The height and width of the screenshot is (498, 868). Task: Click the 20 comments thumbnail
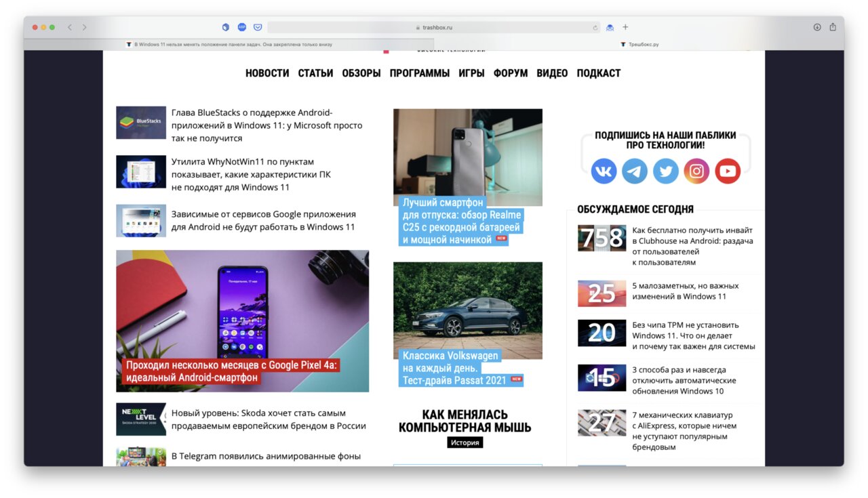(601, 333)
